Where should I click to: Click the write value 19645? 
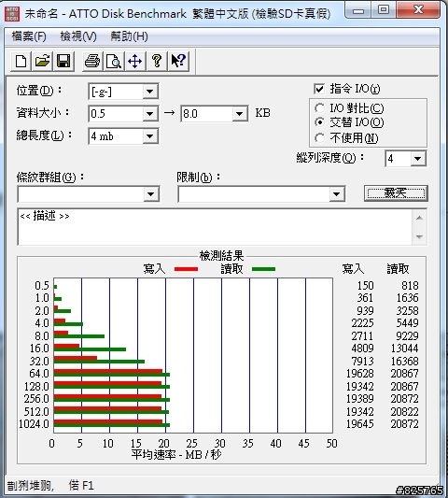point(359,423)
